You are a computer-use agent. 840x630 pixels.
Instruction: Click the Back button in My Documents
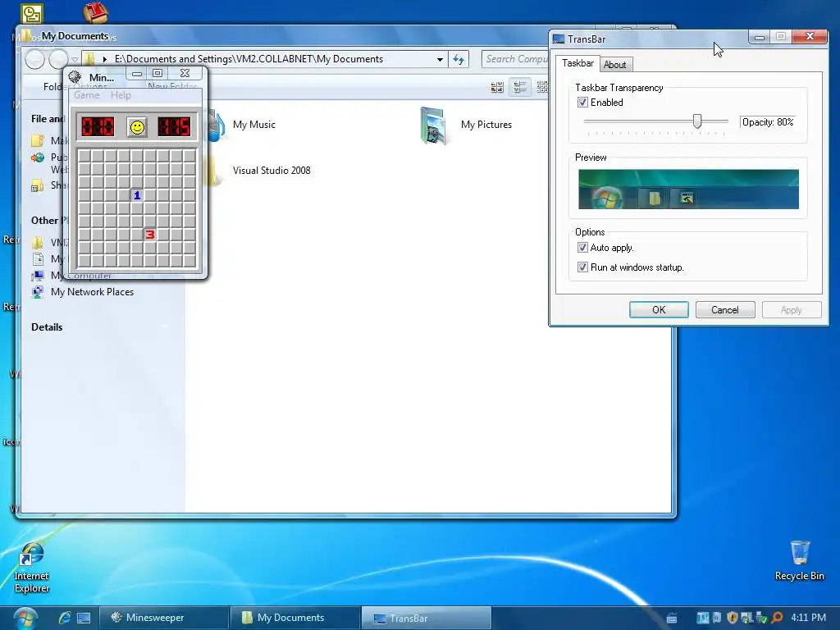pyautogui.click(x=34, y=59)
